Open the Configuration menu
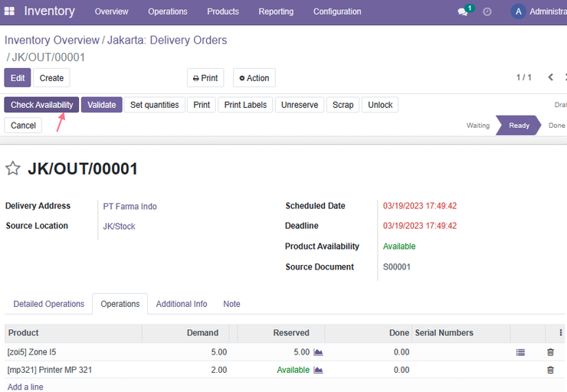Image resolution: width=567 pixels, height=392 pixels. pos(337,11)
